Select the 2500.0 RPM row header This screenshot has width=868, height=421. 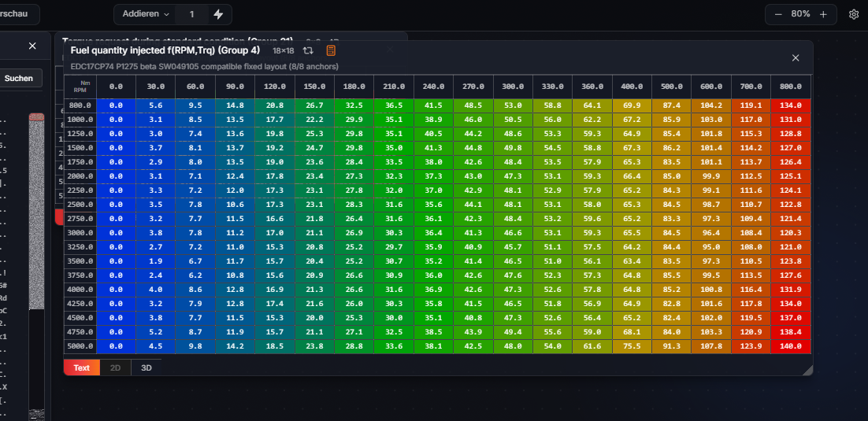click(x=80, y=204)
